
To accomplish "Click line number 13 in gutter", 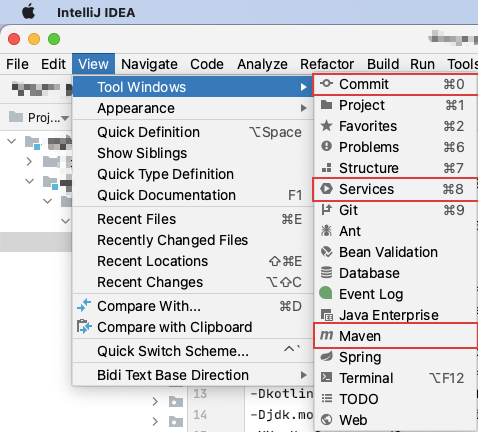I will [x=200, y=394].
